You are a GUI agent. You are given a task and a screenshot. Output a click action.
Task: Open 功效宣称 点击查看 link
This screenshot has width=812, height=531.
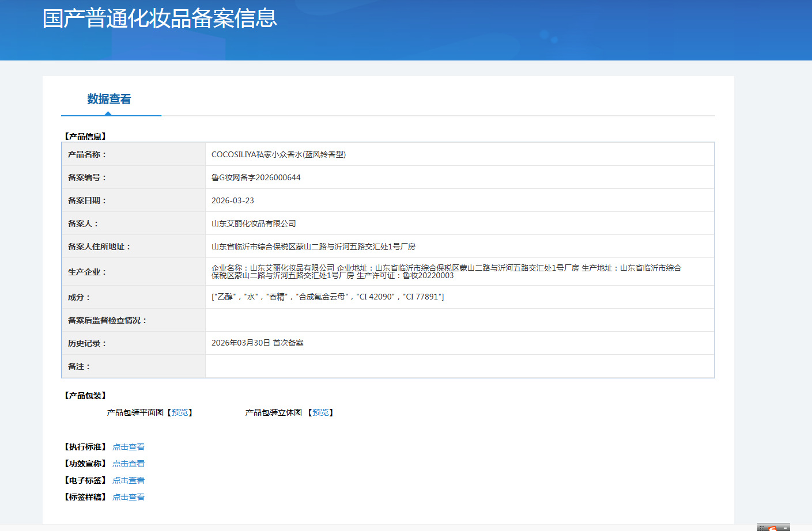tap(129, 464)
